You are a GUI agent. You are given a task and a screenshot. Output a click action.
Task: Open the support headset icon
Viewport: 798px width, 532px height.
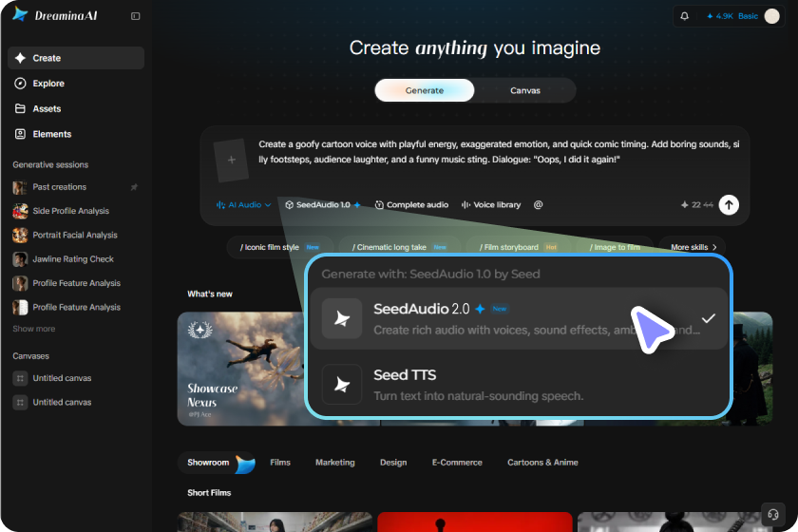click(x=773, y=515)
